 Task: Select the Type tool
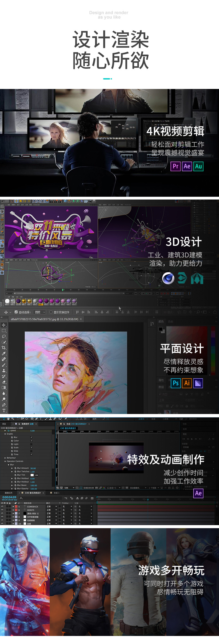point(4,410)
